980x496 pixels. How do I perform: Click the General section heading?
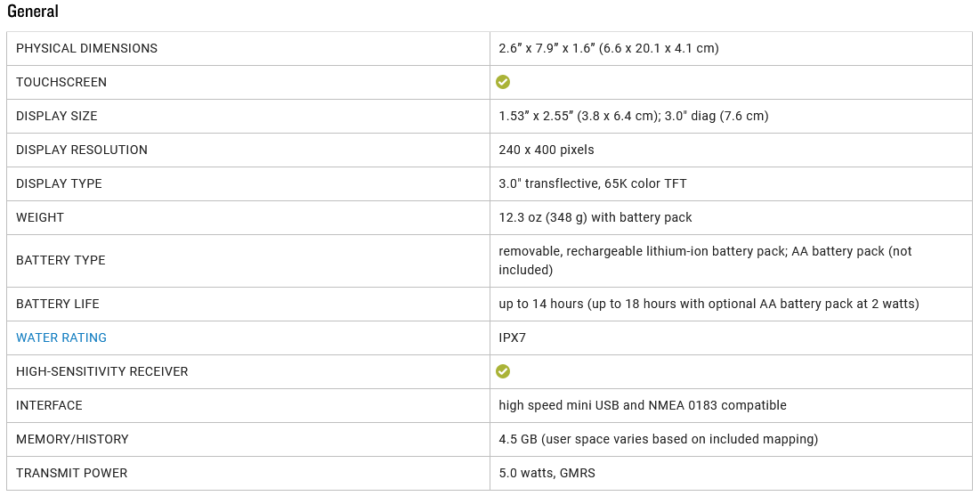(x=33, y=12)
